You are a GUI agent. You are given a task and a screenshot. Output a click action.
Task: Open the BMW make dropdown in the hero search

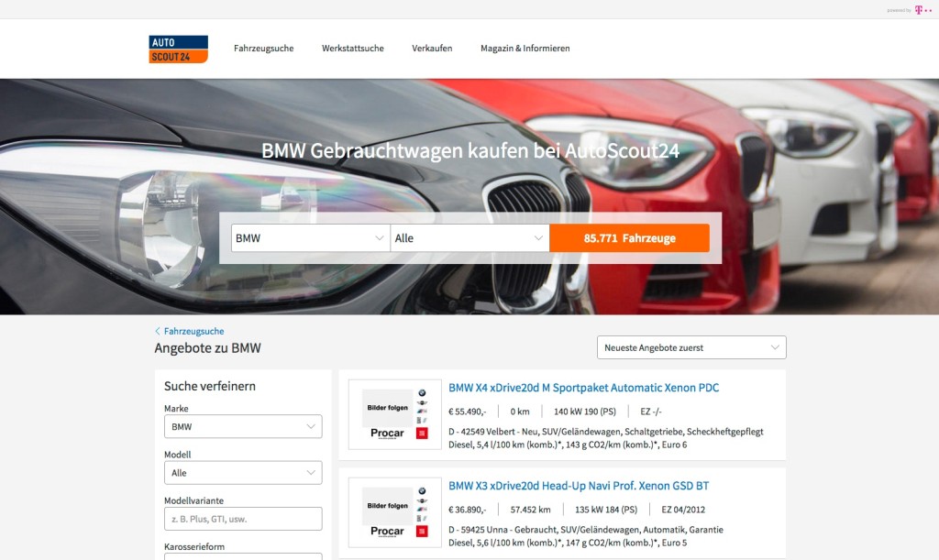tap(310, 238)
